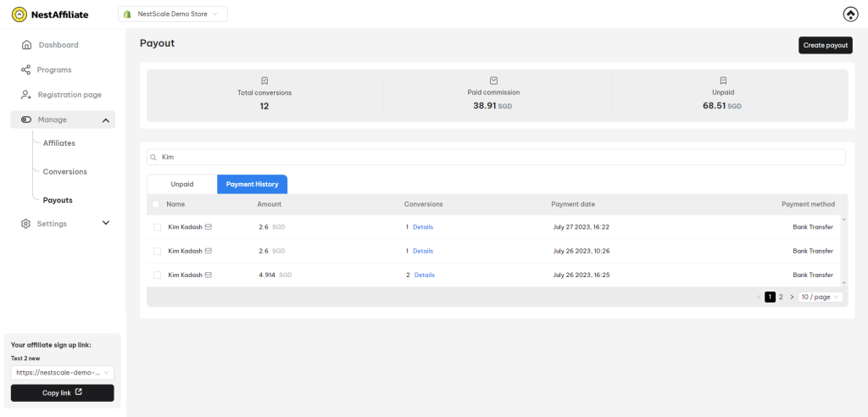Screen dimensions: 868x417
Task: Click external link icon on Copy link
Action: 79,392
